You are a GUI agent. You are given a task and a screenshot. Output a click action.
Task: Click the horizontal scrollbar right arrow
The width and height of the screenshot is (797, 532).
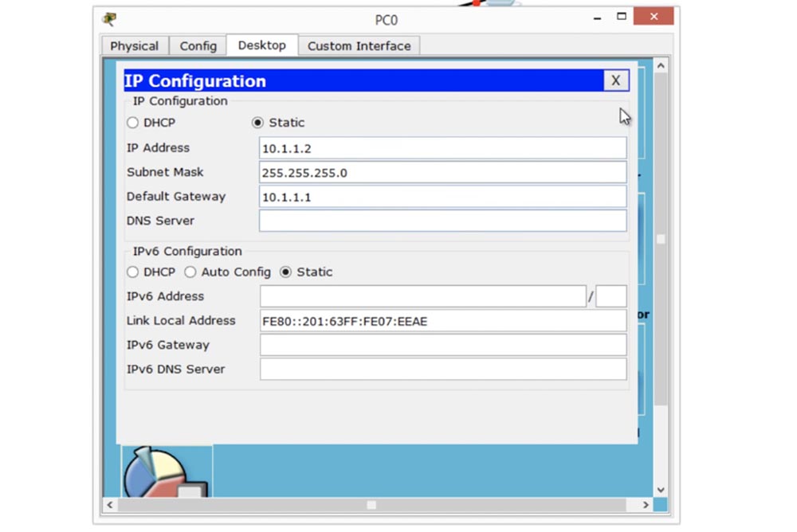click(646, 505)
